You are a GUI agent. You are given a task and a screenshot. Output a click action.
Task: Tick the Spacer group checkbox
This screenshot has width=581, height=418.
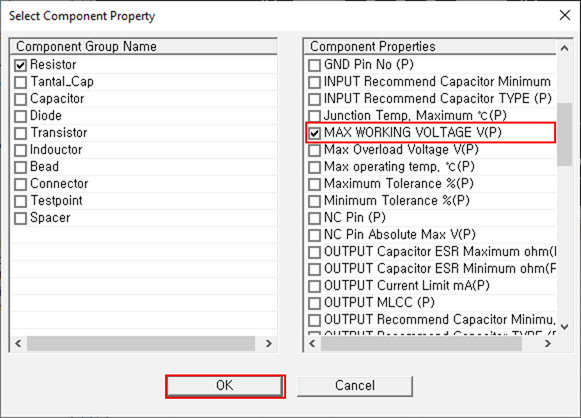[20, 218]
